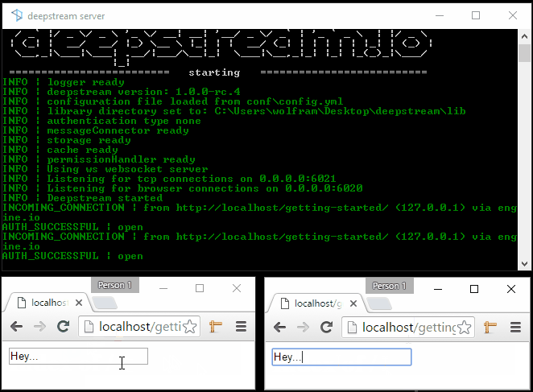Click the extension icon in right browser toolbar
The height and width of the screenshot is (392, 533).
[x=490, y=327]
